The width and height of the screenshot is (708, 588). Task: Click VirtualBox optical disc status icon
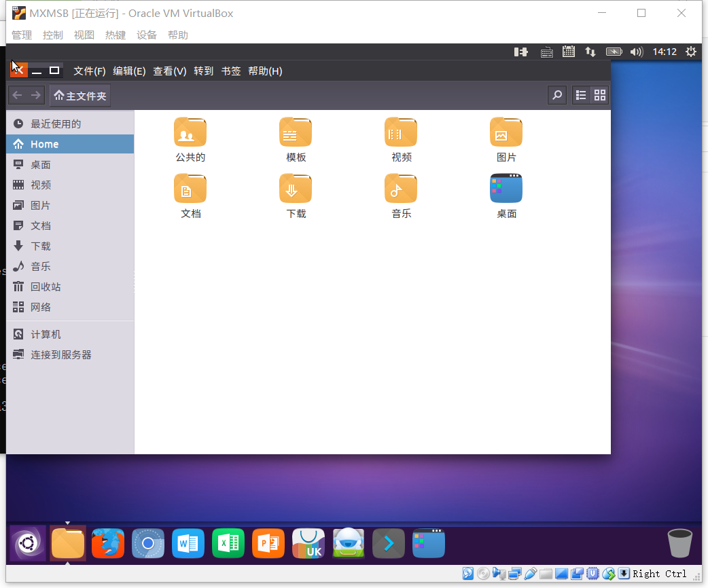[483, 574]
